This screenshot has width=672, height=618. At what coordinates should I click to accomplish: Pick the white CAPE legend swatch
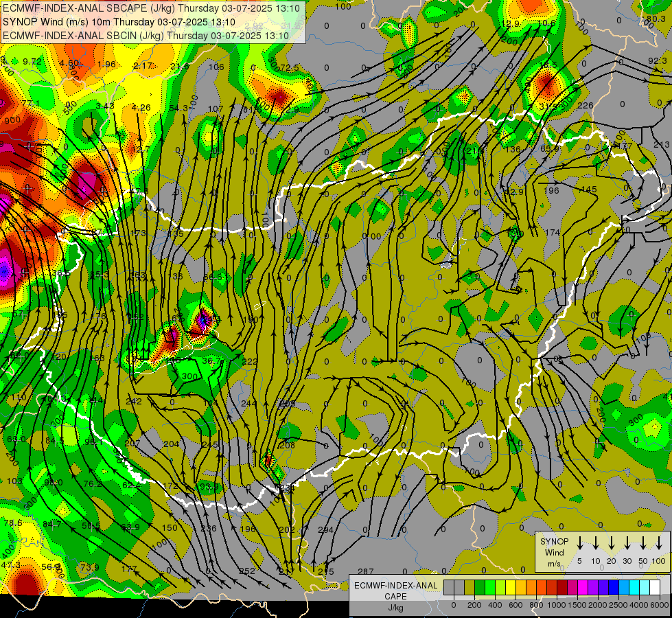point(654,588)
